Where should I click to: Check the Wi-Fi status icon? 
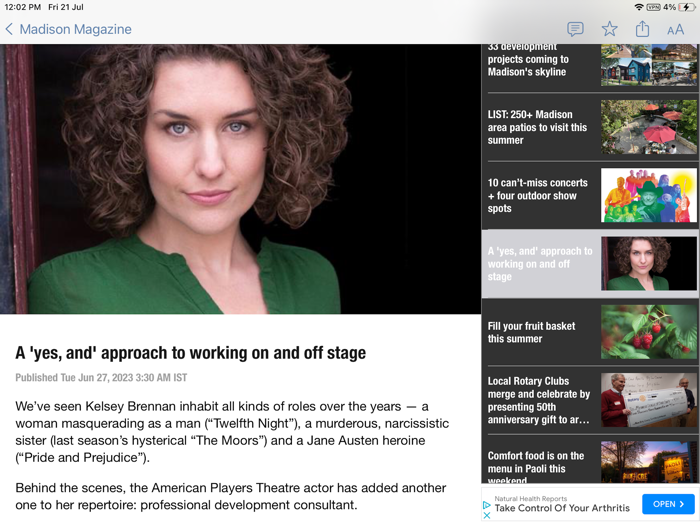(x=639, y=7)
